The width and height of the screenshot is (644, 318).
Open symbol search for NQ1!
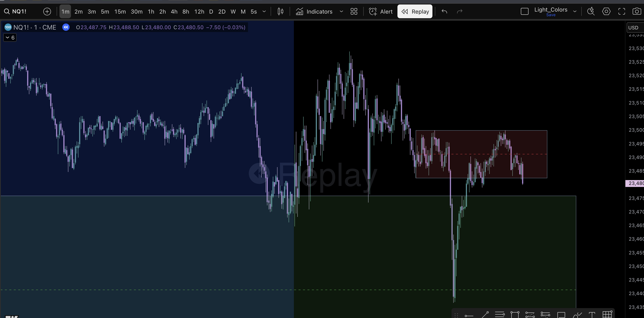point(15,12)
